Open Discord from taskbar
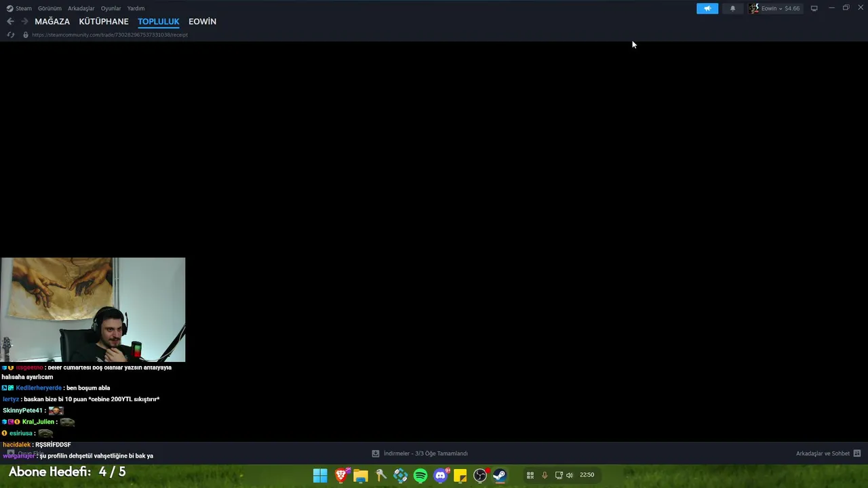 (441, 476)
